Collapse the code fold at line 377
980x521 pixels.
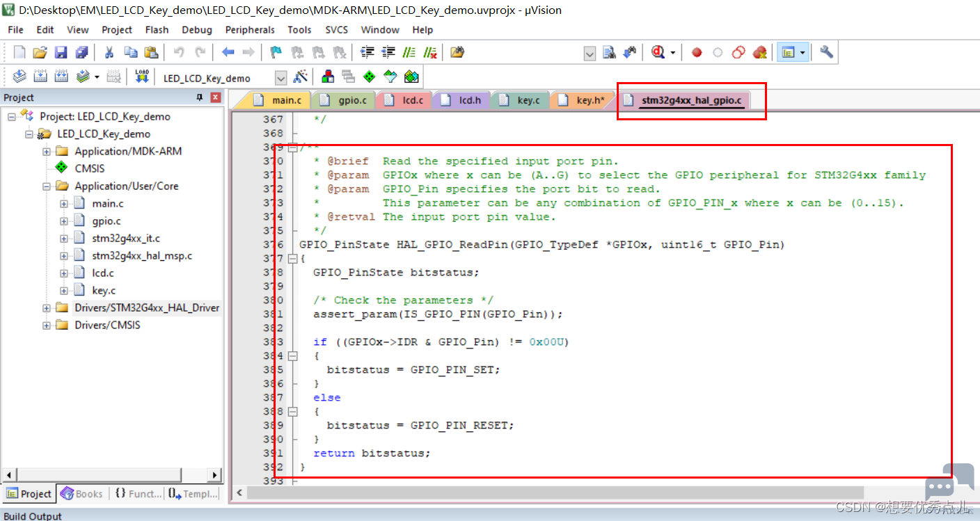(293, 259)
